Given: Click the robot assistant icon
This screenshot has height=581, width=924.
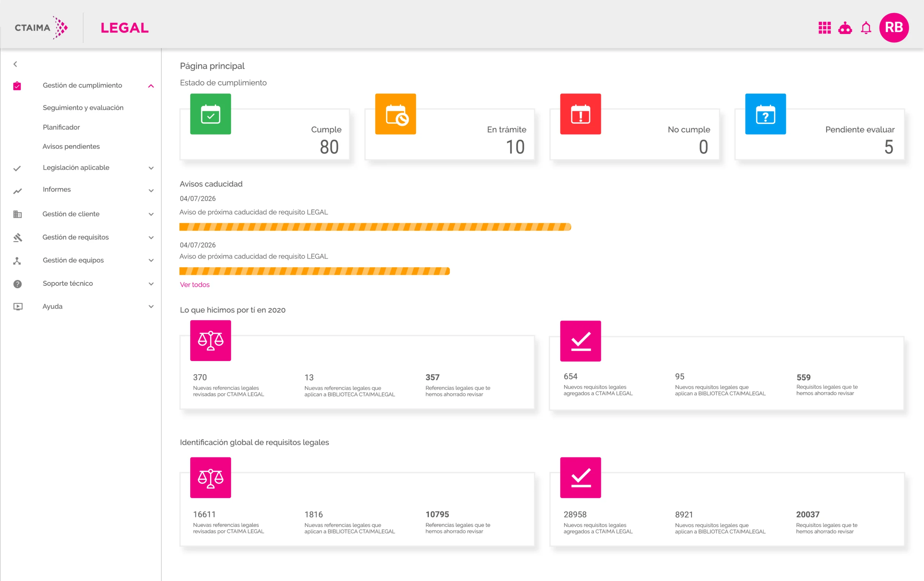Looking at the screenshot, I should pos(845,28).
